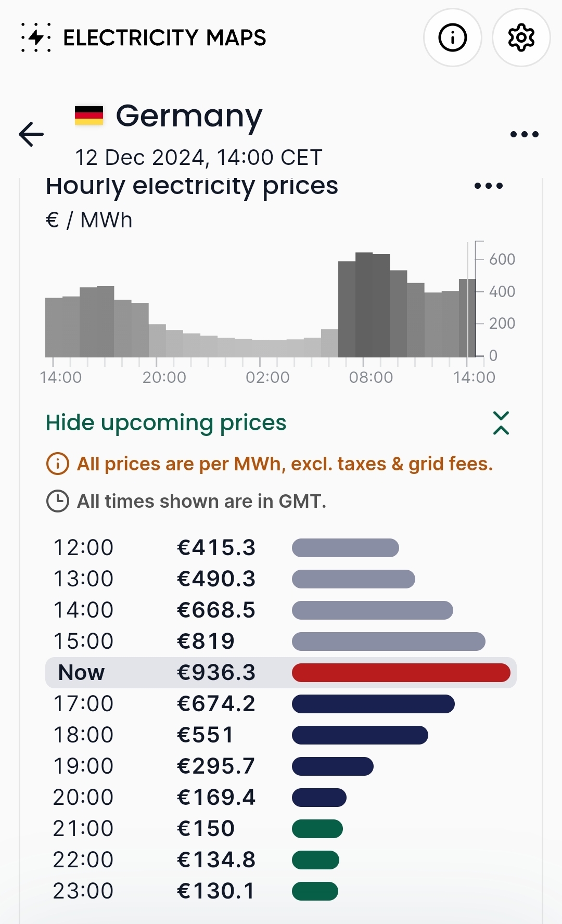Tap the ELECTRICITY MAPS title text

(164, 37)
